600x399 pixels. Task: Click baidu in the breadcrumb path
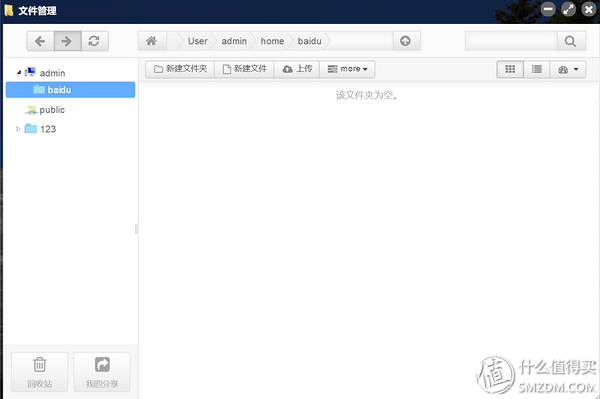click(x=310, y=41)
